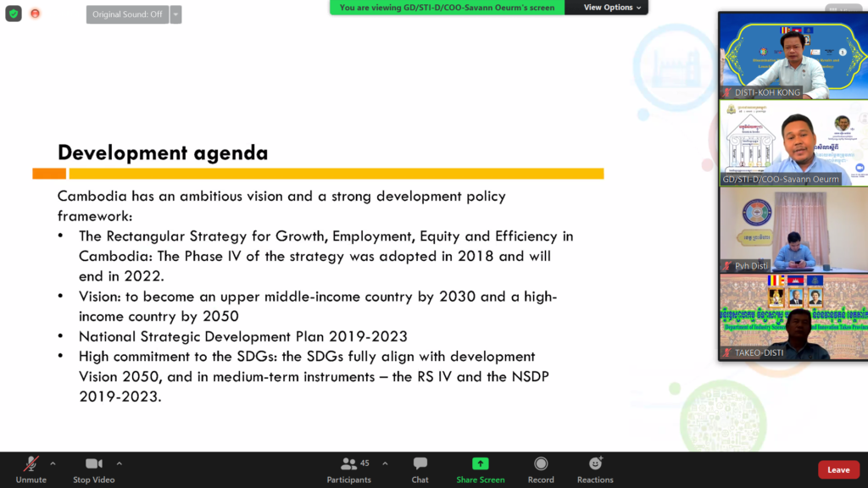Select the DISTI-KOH KONG video thumbnail
The height and width of the screenshot is (488, 868).
(x=793, y=56)
